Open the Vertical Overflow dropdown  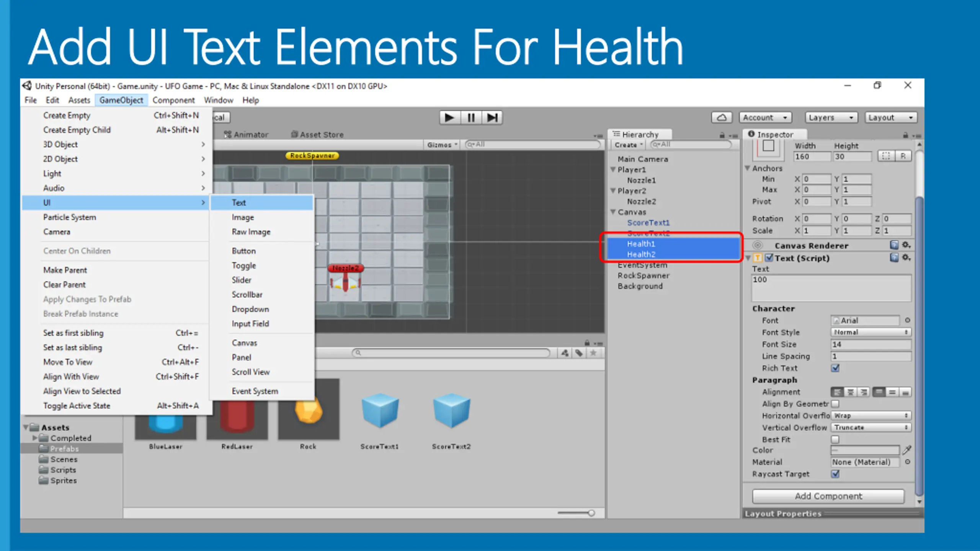tap(871, 427)
